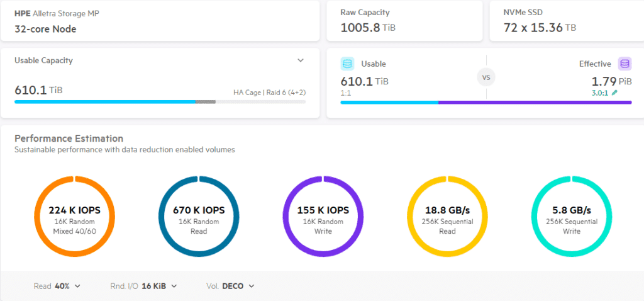Select the 155 K IOPS Random Write gauge

(323, 216)
